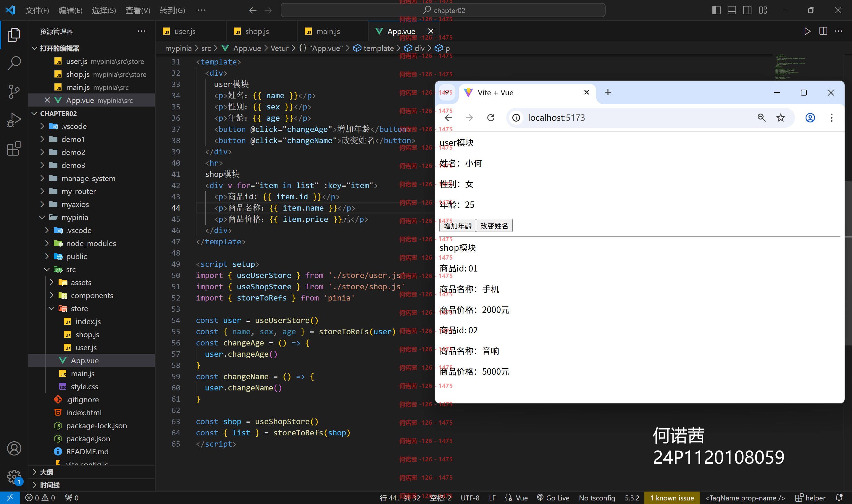Open Source Control view

point(14,92)
